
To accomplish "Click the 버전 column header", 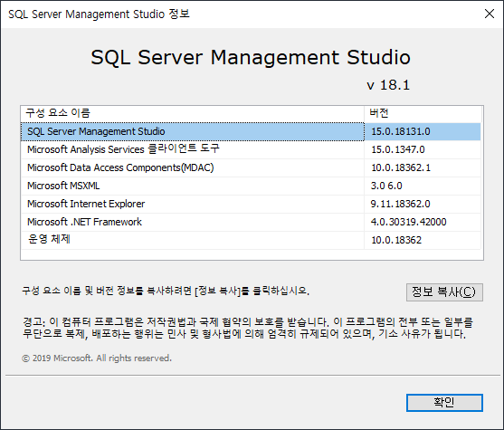I will tap(423, 113).
